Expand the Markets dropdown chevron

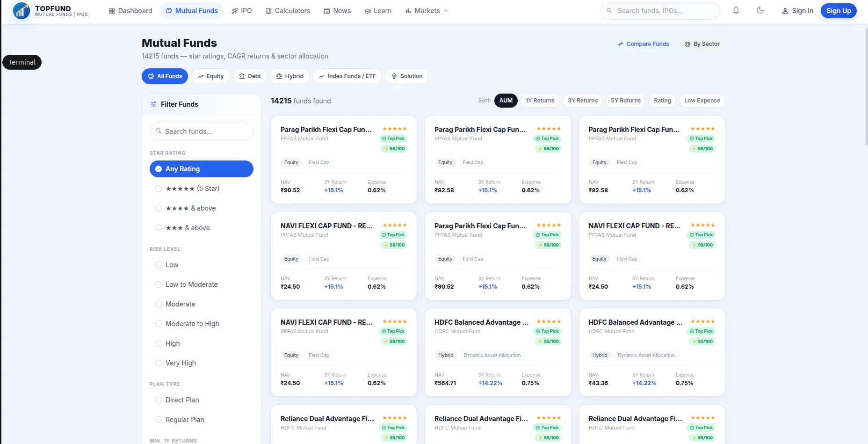pyautogui.click(x=446, y=11)
